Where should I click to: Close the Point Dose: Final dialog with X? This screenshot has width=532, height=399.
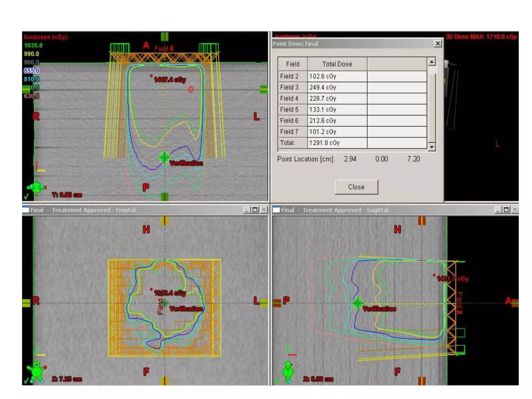(438, 43)
